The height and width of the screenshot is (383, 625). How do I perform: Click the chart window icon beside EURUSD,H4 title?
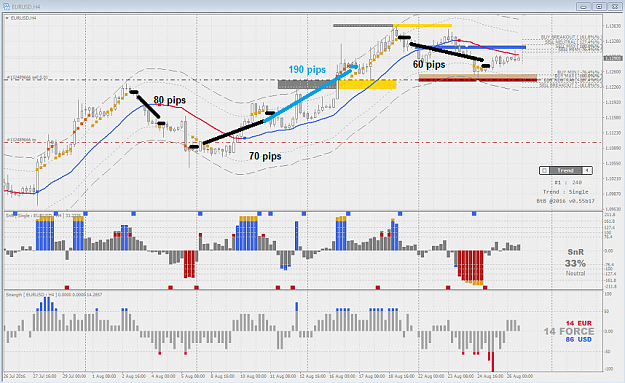[x=6, y=6]
